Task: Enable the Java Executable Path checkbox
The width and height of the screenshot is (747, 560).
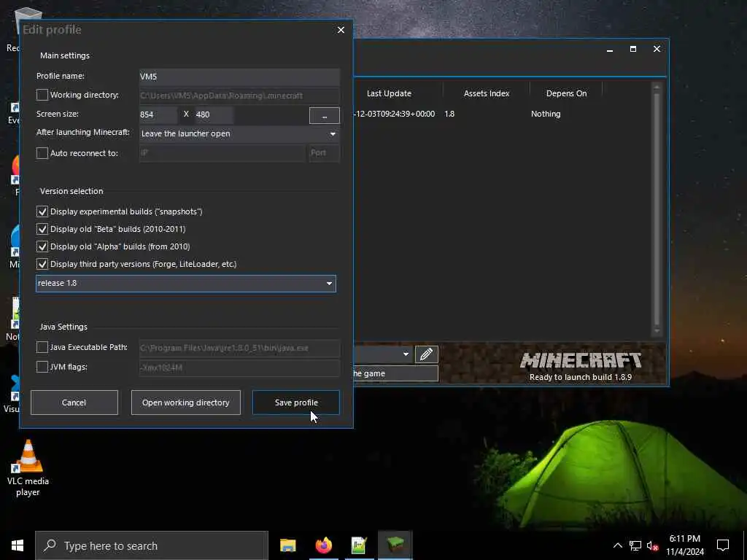Action: coord(42,347)
